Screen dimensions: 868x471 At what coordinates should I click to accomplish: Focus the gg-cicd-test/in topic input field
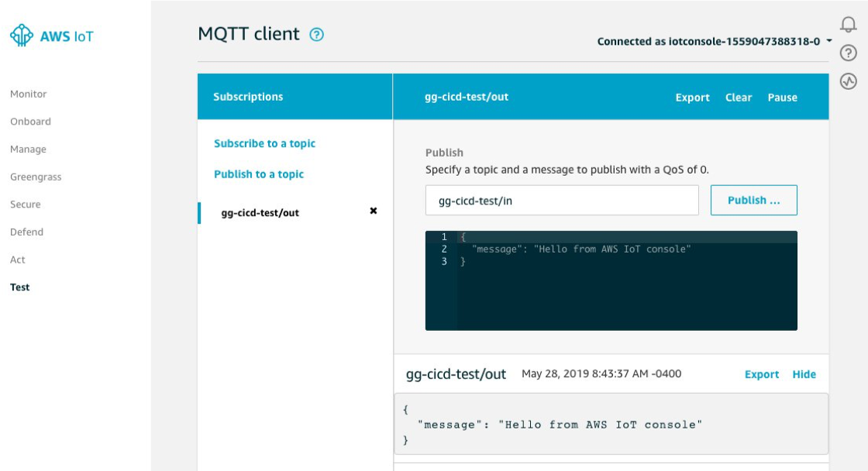(x=562, y=201)
